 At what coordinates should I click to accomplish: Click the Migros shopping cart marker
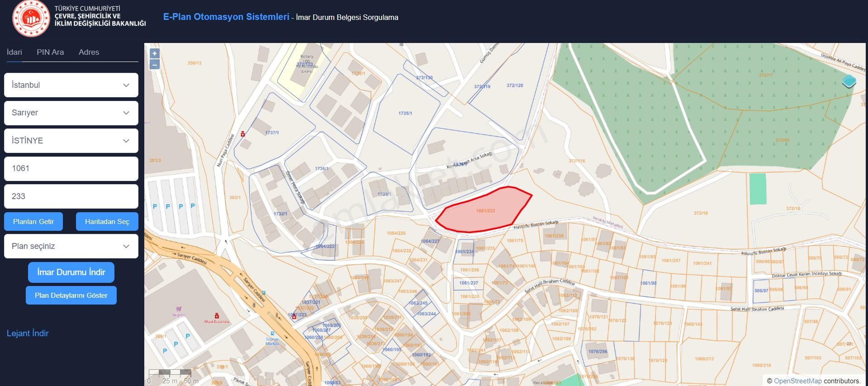point(180,309)
